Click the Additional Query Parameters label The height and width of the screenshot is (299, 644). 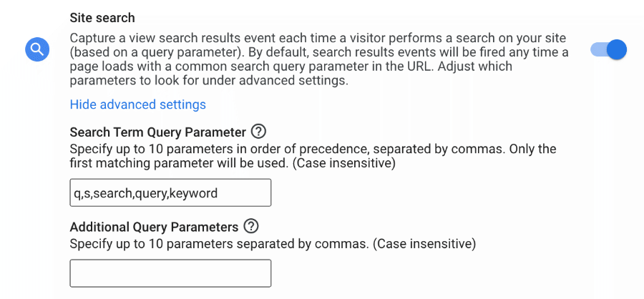pyautogui.click(x=154, y=227)
